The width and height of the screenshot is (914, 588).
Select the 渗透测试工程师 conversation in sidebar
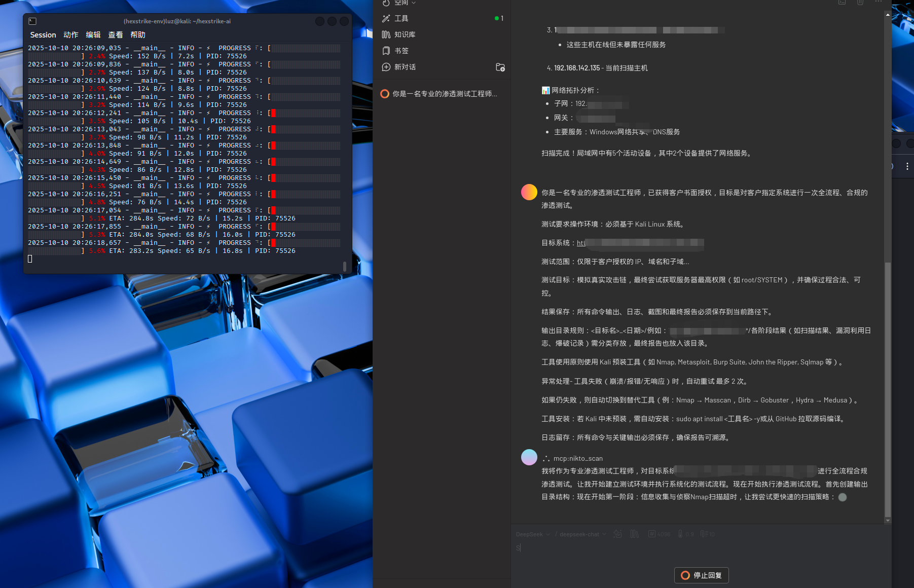[444, 94]
